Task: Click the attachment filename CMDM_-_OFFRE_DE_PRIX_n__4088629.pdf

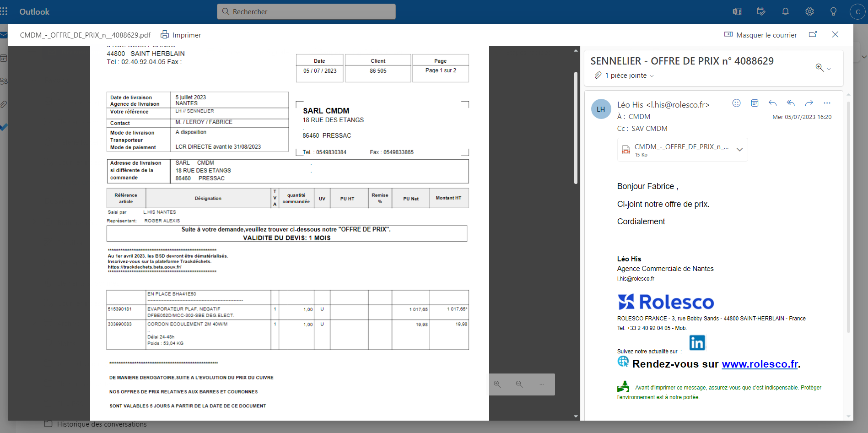Action: [x=85, y=35]
